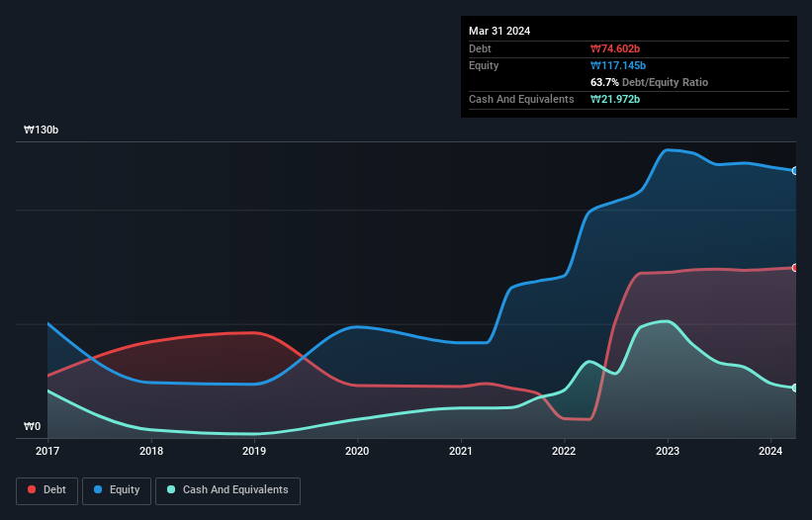Toggle the Cash And Equivalents legend button

click(x=227, y=490)
